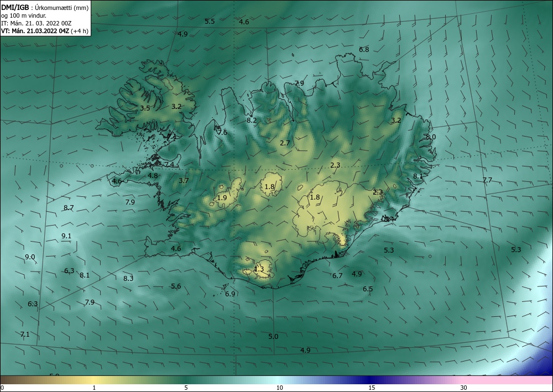
Task: Click the 8.7 value west of Iceland
Action: [69, 208]
